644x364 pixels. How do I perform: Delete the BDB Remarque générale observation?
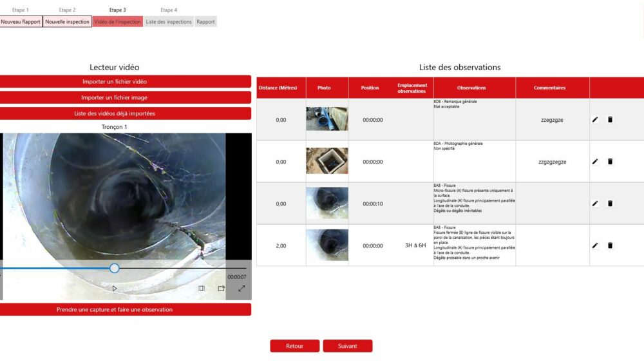click(x=610, y=120)
